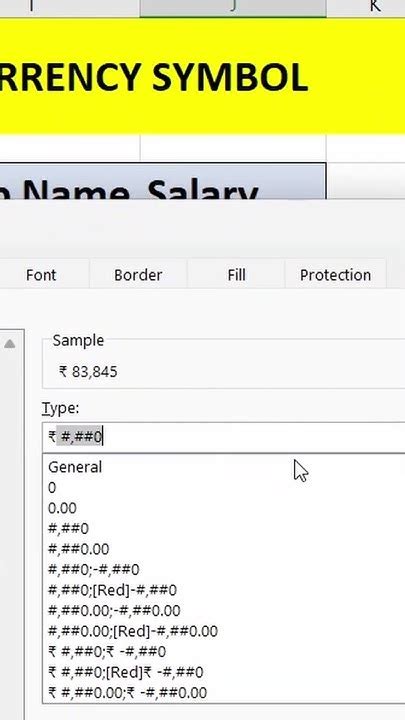
Task: Go to the Protection tab
Action: click(x=335, y=275)
